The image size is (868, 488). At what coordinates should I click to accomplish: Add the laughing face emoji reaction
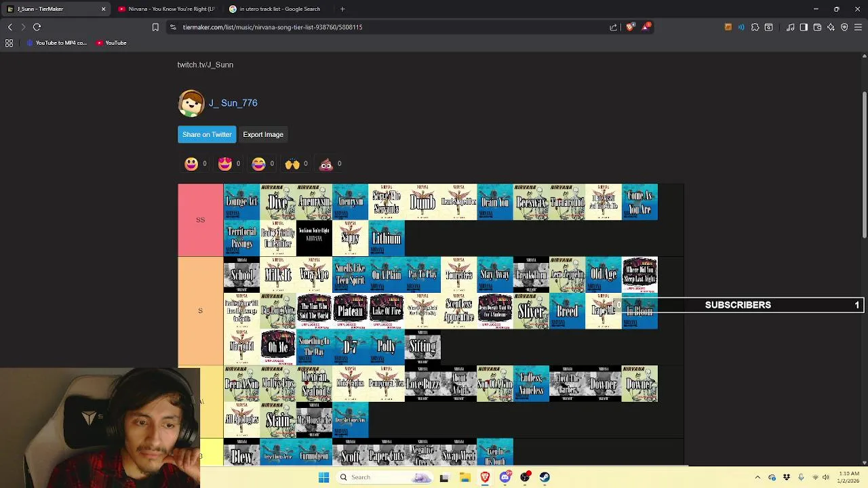(x=191, y=163)
